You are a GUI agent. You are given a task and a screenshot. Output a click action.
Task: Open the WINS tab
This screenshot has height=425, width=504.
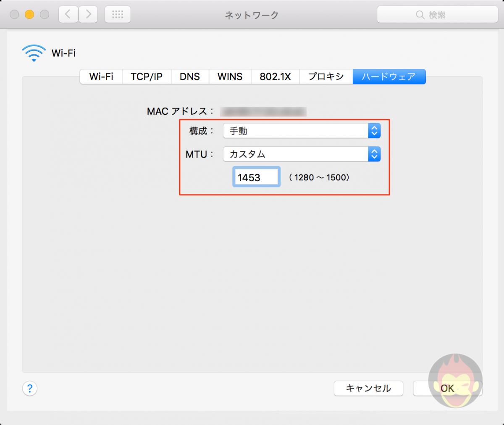230,77
